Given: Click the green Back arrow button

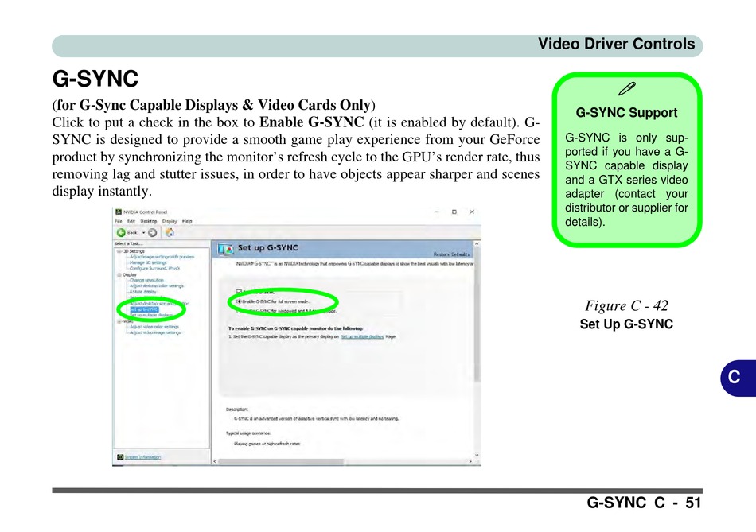Looking at the screenshot, I should click(x=121, y=233).
